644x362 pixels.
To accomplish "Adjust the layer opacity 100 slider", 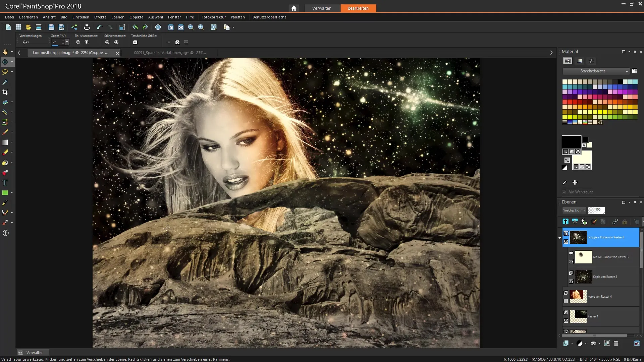I will [596, 210].
